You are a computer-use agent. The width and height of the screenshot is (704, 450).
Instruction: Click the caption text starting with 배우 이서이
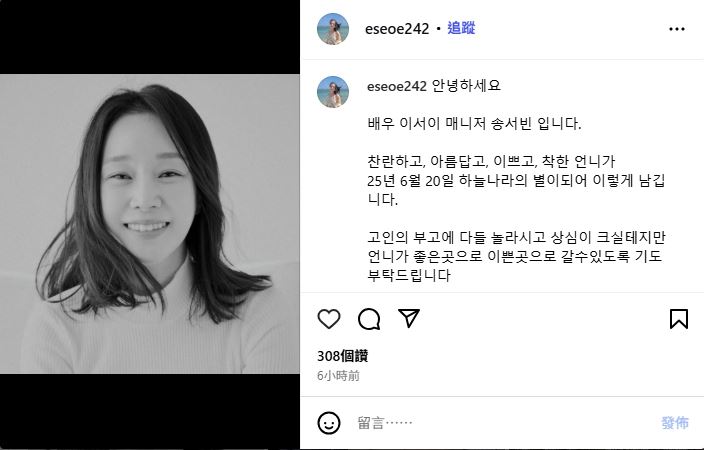coord(474,124)
